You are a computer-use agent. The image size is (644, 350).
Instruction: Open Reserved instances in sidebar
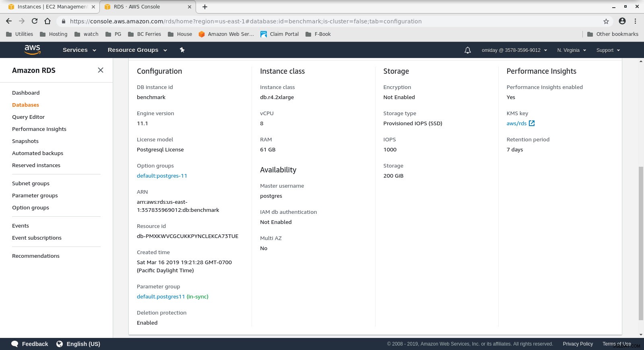[36, 165]
